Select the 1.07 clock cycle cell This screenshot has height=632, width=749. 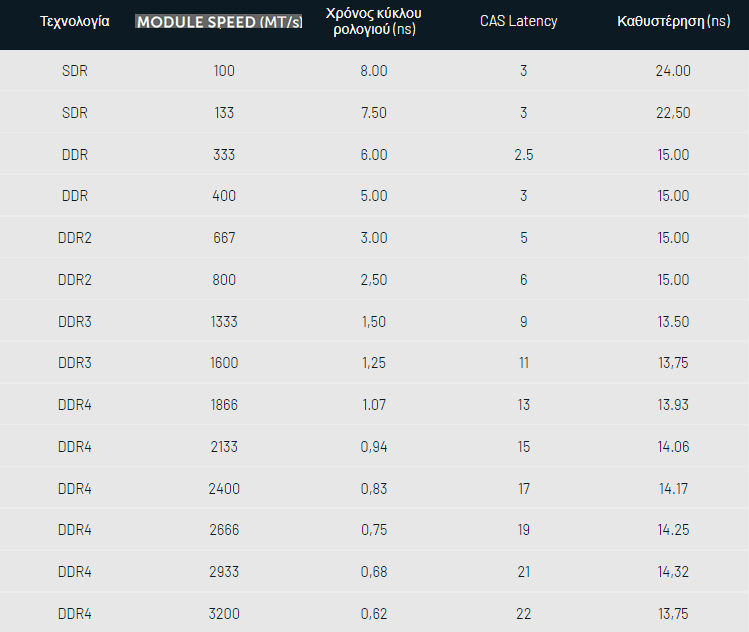pos(374,405)
